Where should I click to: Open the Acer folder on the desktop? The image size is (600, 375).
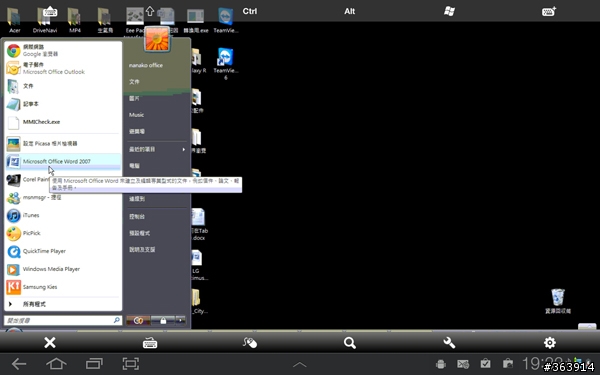click(15, 20)
